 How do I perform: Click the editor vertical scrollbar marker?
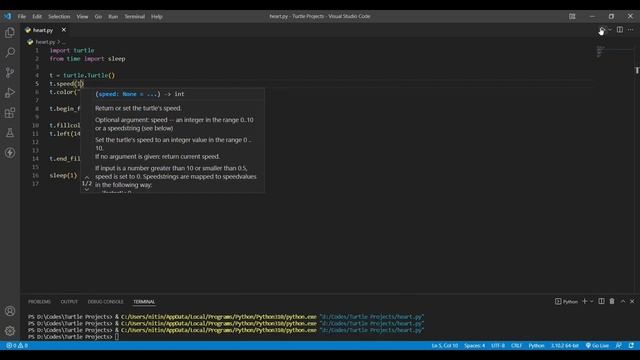pyautogui.click(x=637, y=71)
